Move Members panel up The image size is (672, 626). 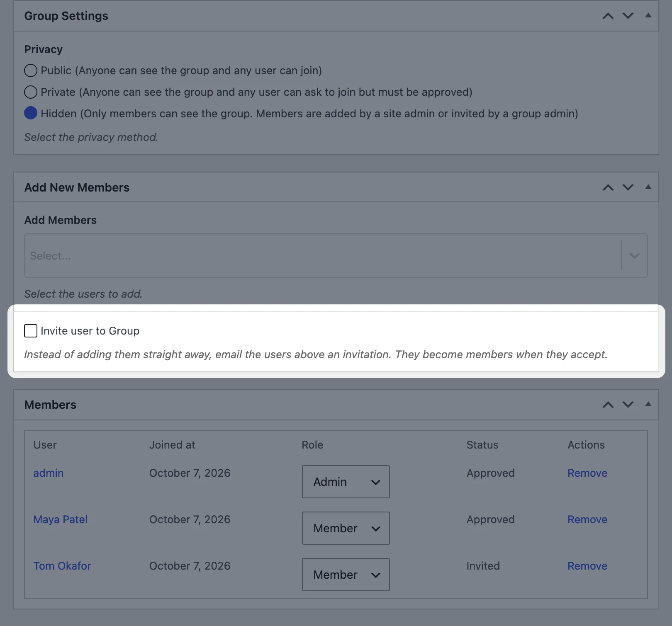pyautogui.click(x=608, y=405)
